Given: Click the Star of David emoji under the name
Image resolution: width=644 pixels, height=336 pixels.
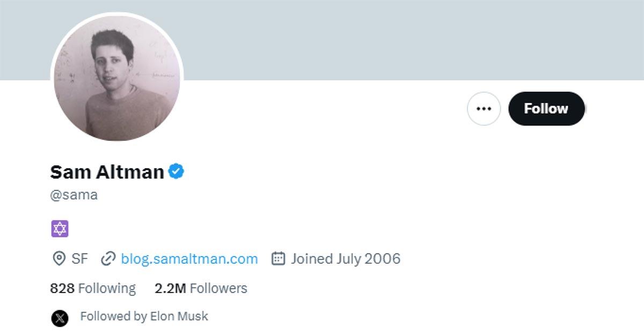Looking at the screenshot, I should coord(60,228).
